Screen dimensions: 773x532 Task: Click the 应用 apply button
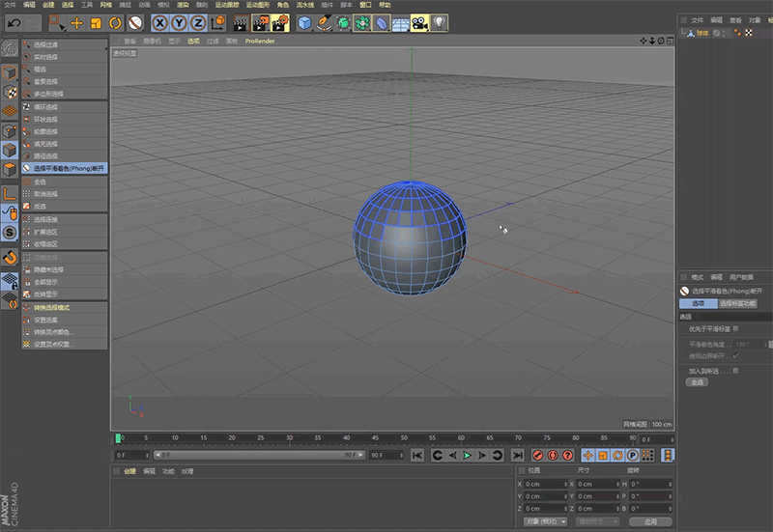650,521
